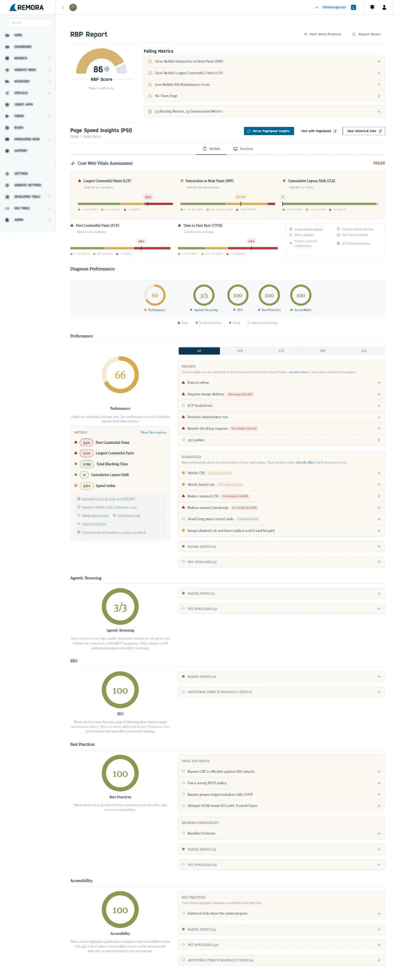Expand the Inventory sidebar section
This screenshot has height=980, width=400.
[27, 81]
